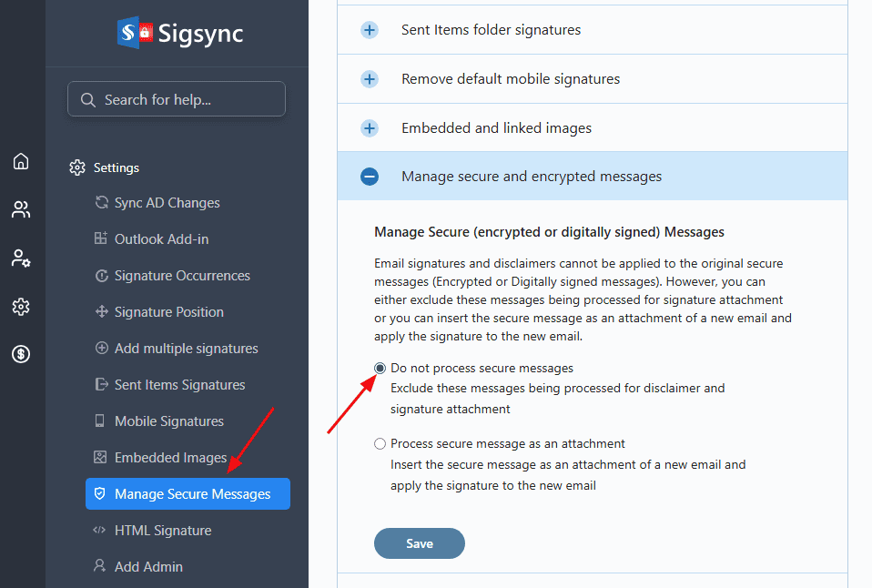The height and width of the screenshot is (588, 872).
Task: Open the Users icon in left rail
Action: coord(21,210)
